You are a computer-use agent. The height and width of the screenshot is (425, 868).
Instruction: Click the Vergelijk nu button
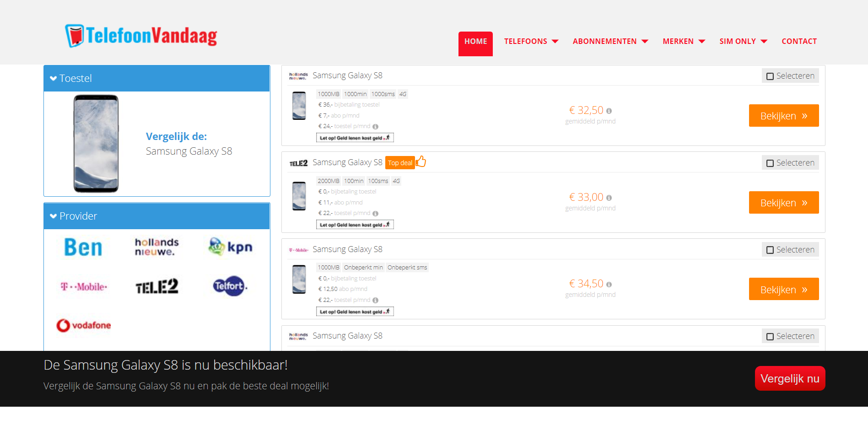point(790,378)
